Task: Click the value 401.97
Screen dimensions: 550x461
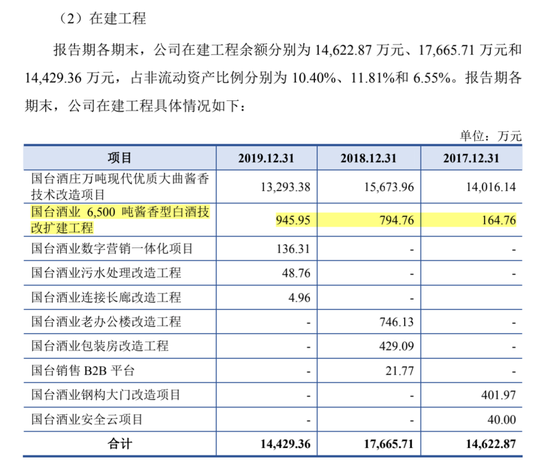Action: [x=498, y=395]
